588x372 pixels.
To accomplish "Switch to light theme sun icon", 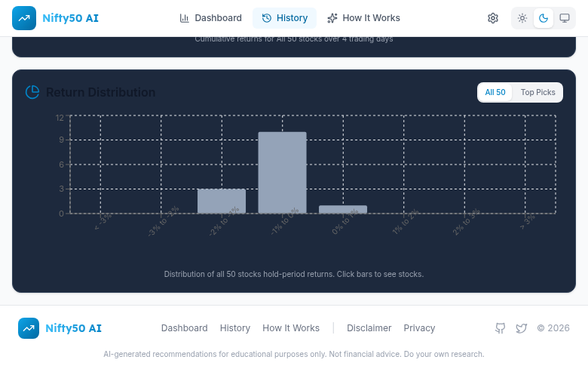I will 522,18.
